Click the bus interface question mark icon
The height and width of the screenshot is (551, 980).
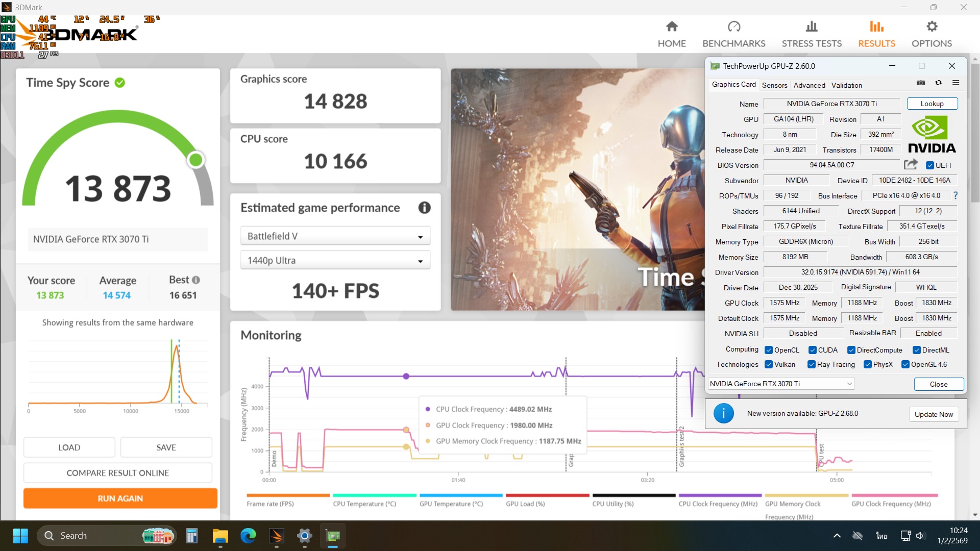tap(955, 195)
